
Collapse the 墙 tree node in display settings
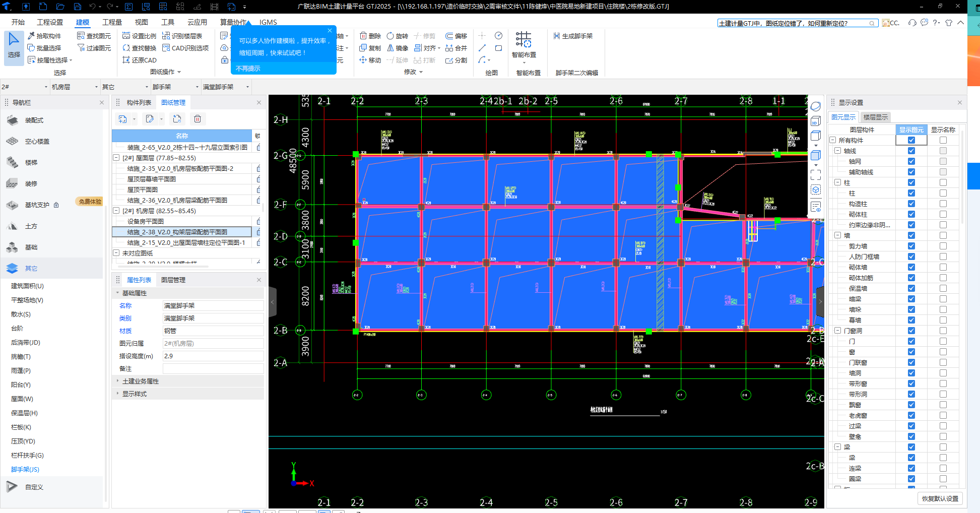point(837,235)
